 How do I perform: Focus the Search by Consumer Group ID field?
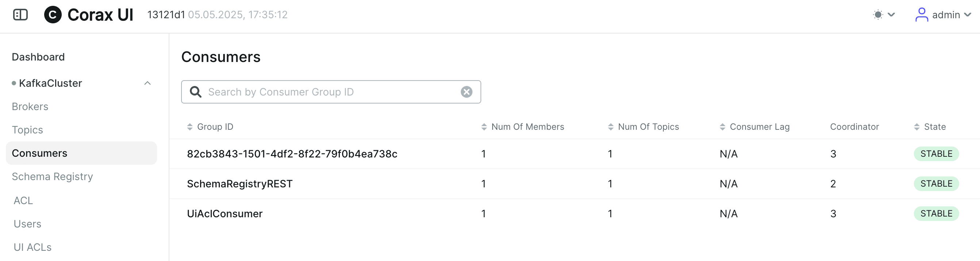tap(331, 92)
